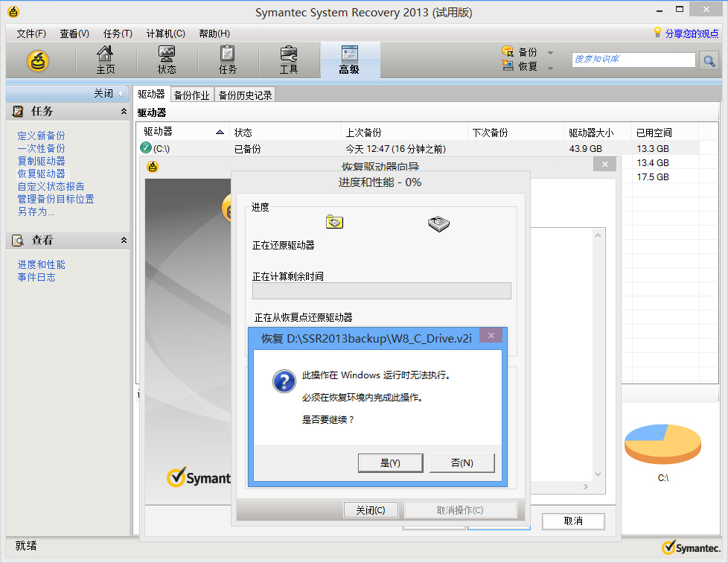Viewport: 728px width, 563px height.
Task: Open the 任务(T) menu
Action: click(118, 34)
